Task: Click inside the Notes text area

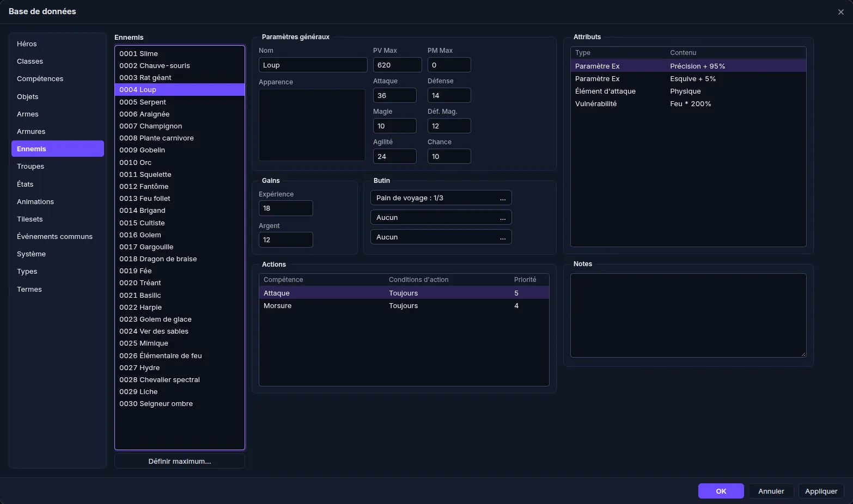Action: point(688,315)
